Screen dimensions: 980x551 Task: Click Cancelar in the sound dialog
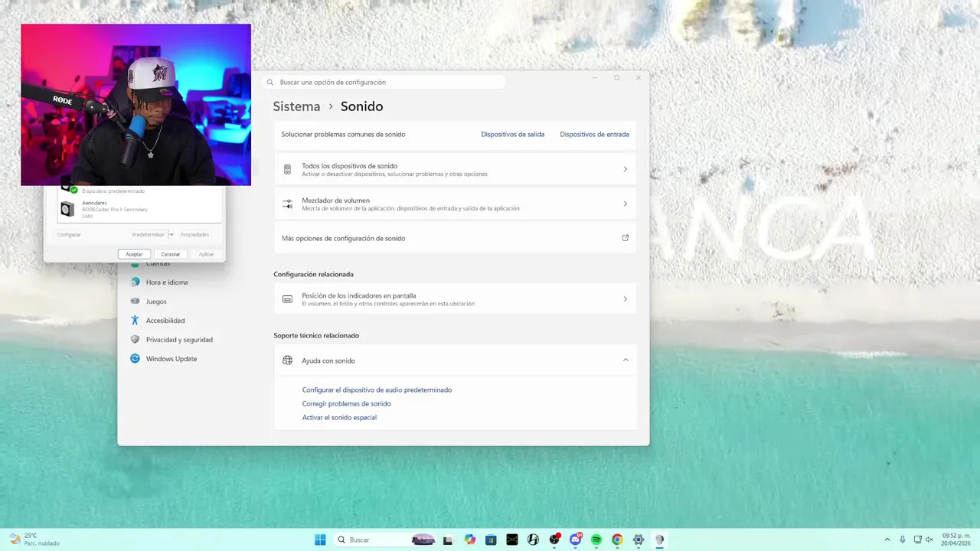tap(171, 254)
